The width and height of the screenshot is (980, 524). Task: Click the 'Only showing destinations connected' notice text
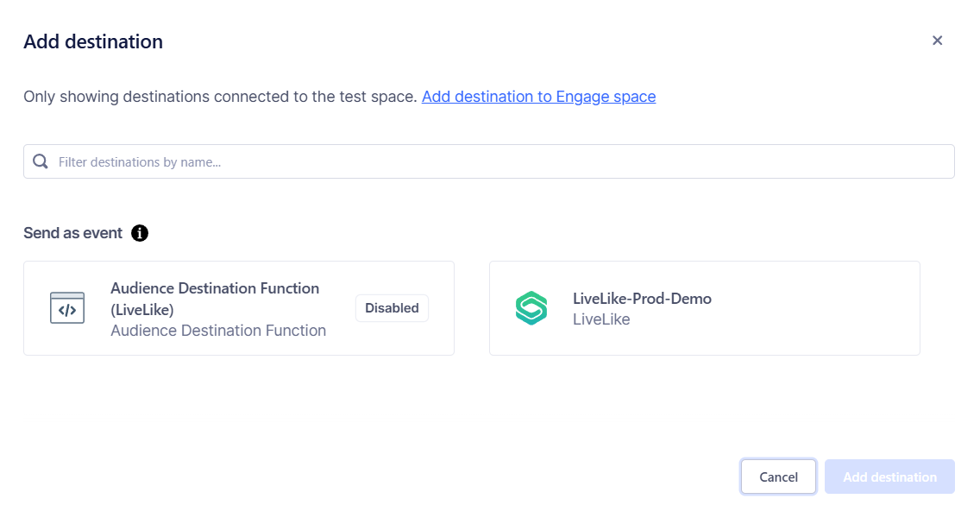220,97
